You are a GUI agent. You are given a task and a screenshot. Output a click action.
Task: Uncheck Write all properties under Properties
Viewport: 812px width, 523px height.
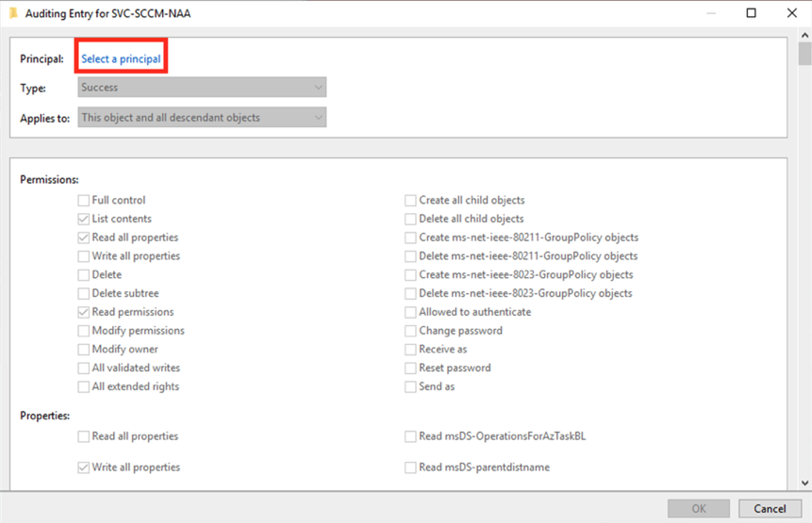(x=84, y=468)
